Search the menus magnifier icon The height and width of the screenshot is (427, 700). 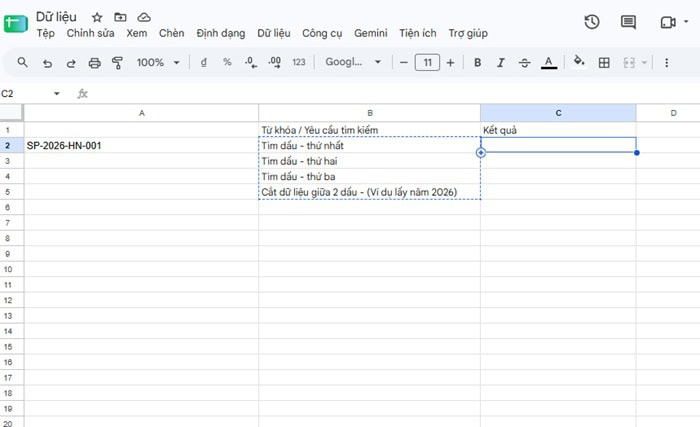click(x=22, y=63)
